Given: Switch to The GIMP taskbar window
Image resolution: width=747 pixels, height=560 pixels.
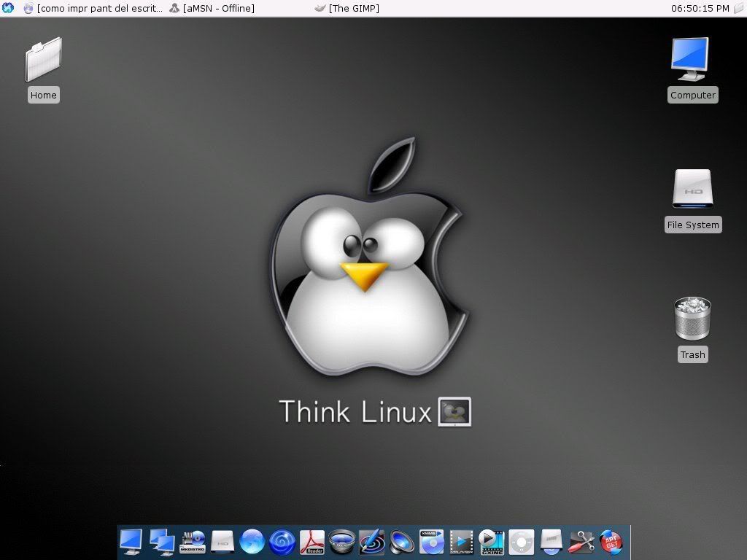Looking at the screenshot, I should point(347,8).
